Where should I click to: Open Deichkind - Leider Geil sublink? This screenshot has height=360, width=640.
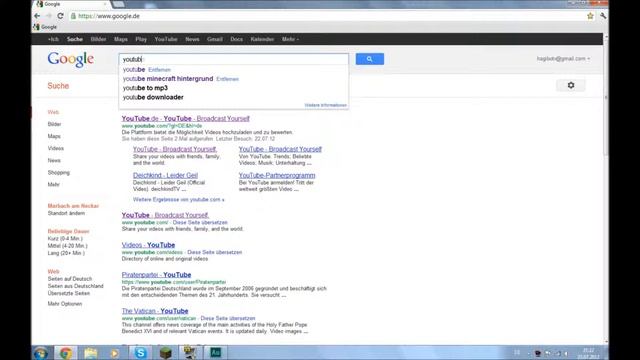[165, 175]
